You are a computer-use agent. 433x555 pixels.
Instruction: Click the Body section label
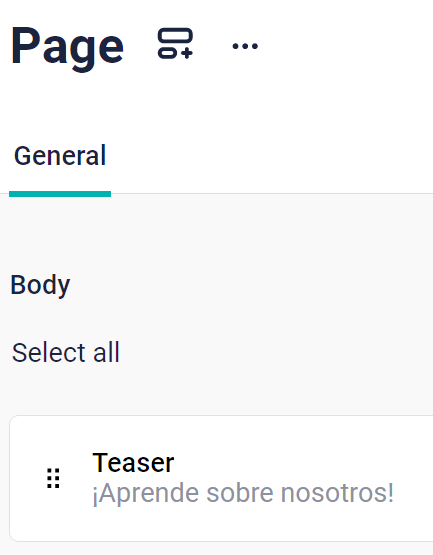(x=40, y=285)
